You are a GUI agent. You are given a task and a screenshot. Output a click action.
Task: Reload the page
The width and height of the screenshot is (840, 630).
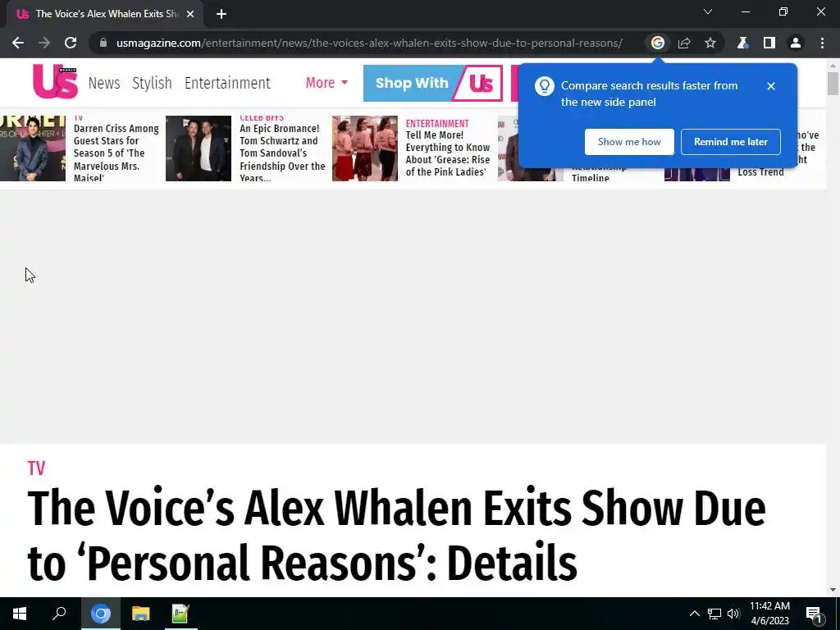(71, 43)
